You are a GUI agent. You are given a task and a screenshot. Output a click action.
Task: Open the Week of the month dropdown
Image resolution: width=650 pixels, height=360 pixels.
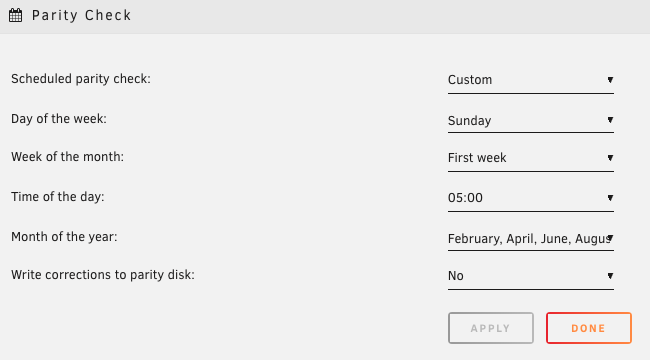(531, 158)
